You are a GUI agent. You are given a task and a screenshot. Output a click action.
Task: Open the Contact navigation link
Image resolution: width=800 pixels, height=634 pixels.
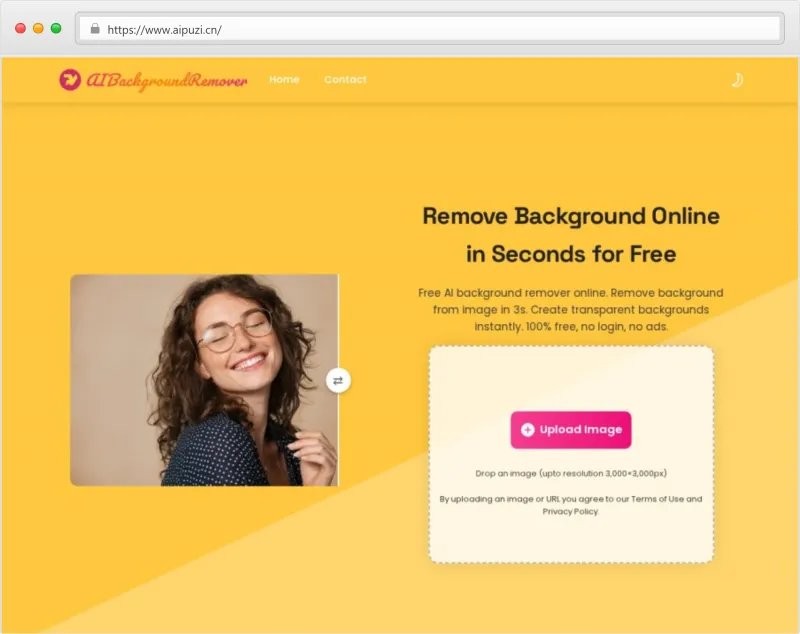point(345,80)
